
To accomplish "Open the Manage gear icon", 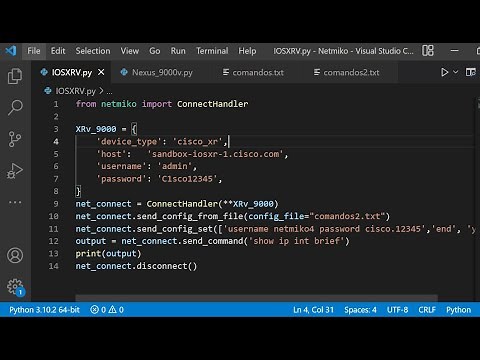I will click(x=15, y=287).
